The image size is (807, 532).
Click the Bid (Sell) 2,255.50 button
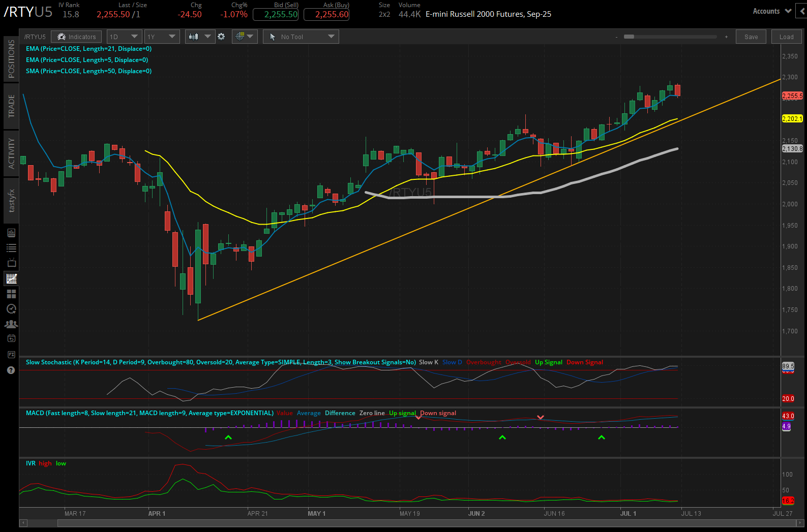(x=276, y=14)
